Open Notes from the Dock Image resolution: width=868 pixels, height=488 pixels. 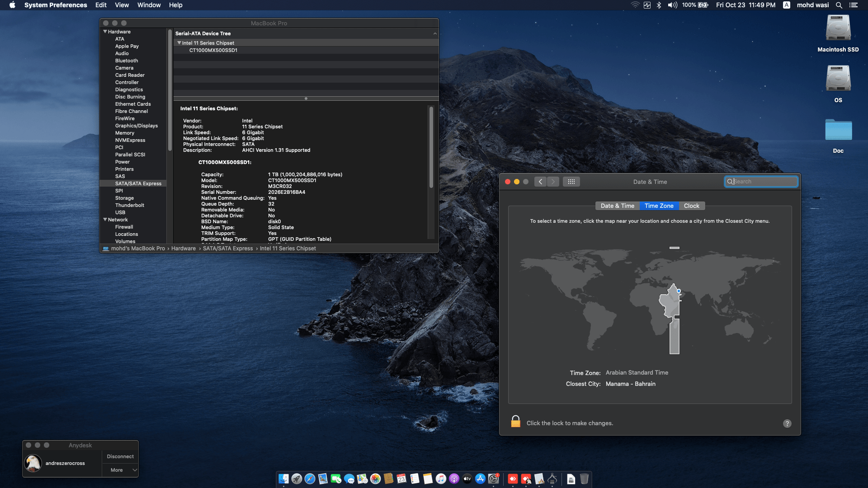428,479
